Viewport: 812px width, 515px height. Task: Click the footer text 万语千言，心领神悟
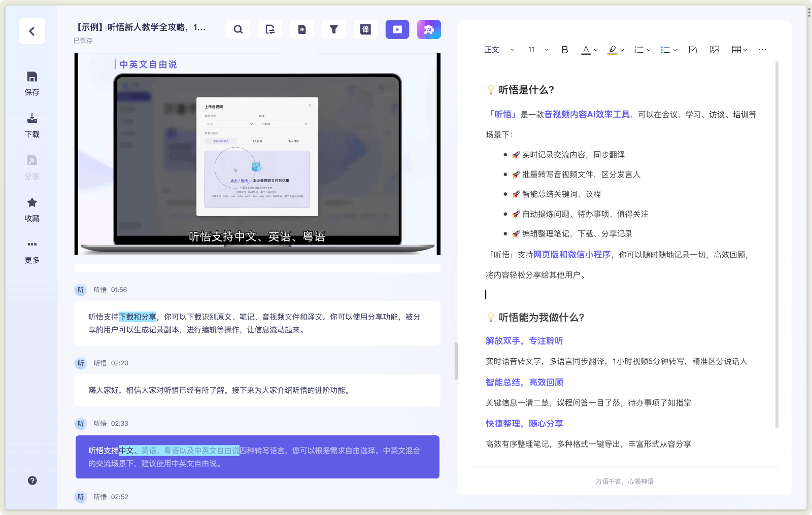[x=624, y=482]
